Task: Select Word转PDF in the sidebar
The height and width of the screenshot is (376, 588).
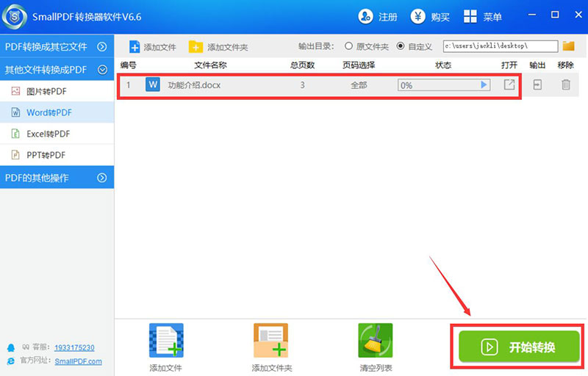Action: click(57, 112)
